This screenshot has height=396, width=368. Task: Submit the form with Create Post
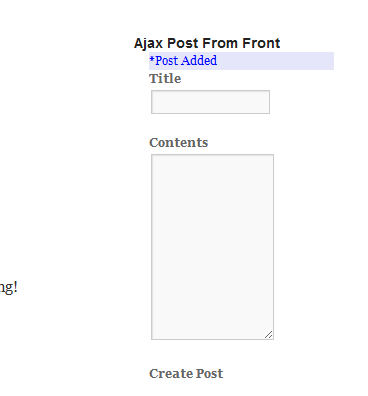click(x=186, y=374)
